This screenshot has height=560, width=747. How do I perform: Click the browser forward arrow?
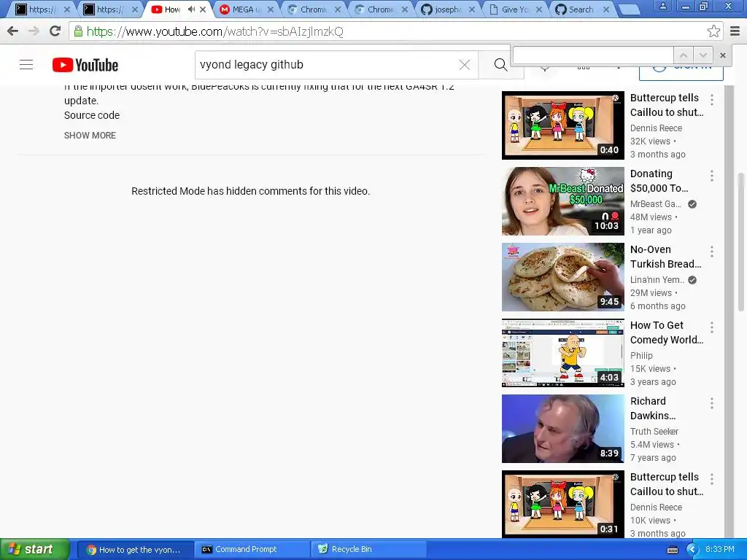coord(34,31)
